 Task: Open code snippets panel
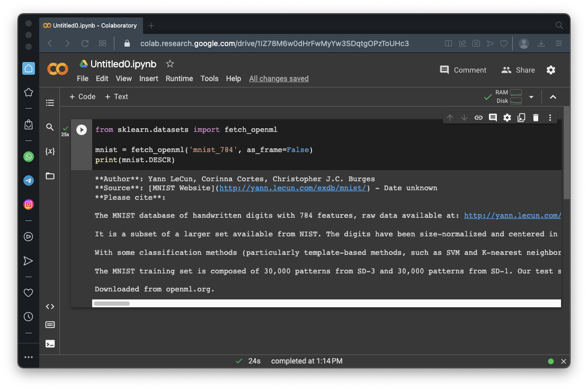pyautogui.click(x=50, y=306)
